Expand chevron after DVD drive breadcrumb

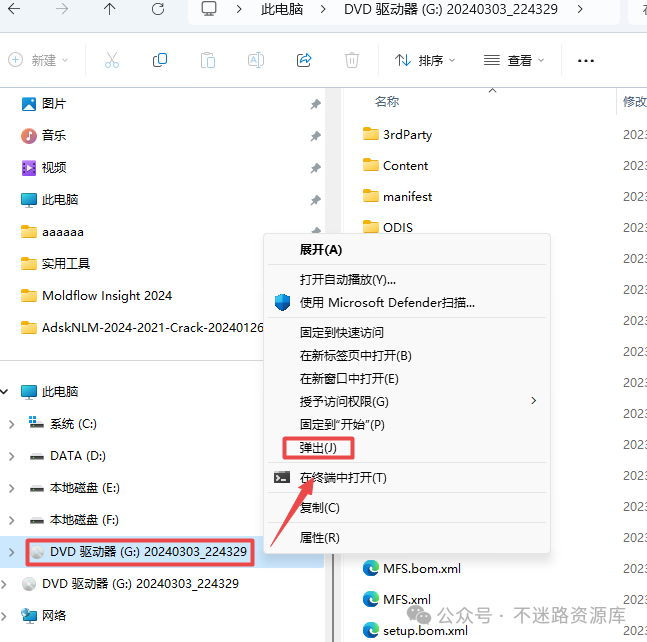(x=580, y=9)
